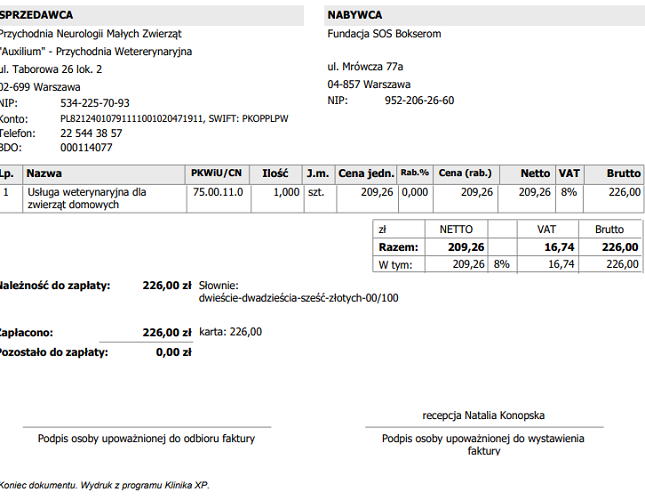The image size is (645, 500).
Task: Click the footer 'Koniec dokumentu. Wydruk z programu Klinika XP.'
Action: (x=104, y=486)
